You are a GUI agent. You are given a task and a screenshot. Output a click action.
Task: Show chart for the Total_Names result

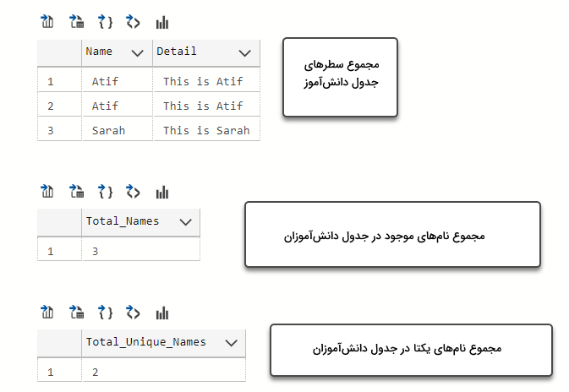click(x=162, y=192)
